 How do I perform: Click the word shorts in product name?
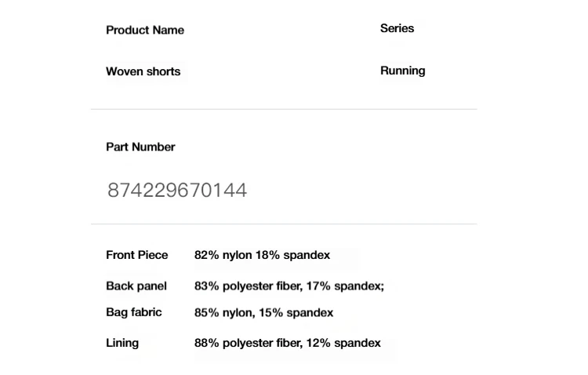163,71
